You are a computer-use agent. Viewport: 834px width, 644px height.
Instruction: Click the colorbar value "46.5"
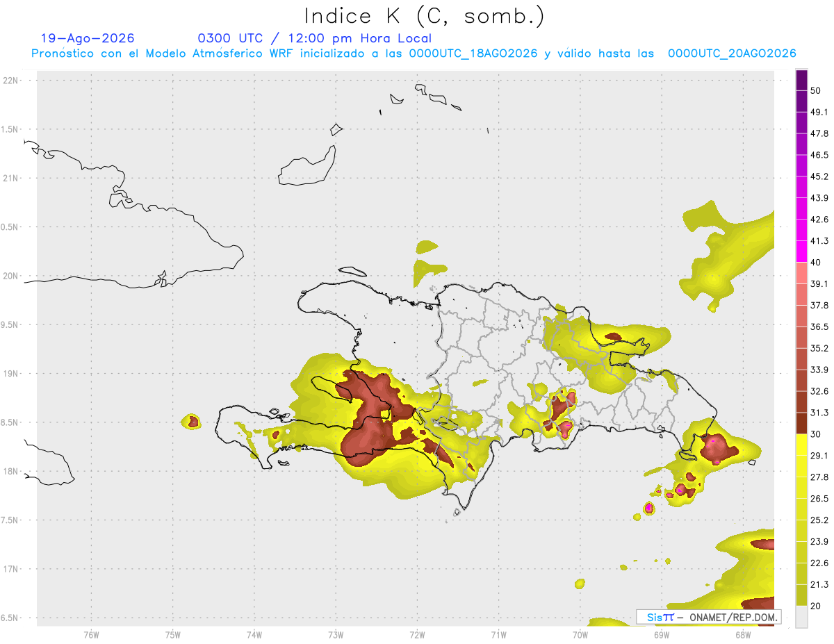819,155
